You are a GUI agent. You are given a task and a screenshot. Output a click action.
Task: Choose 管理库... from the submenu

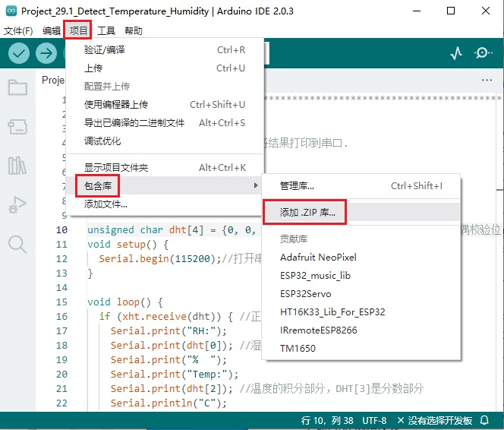pos(297,185)
